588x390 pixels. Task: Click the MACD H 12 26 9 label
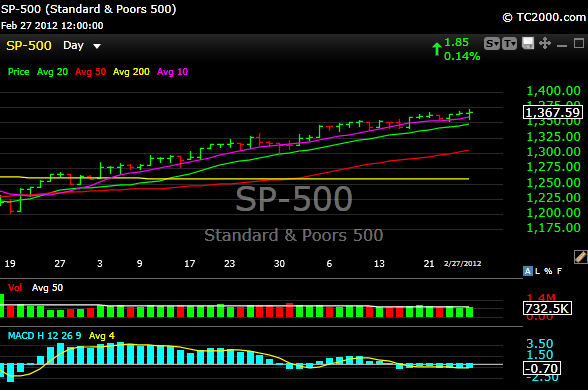[x=44, y=336]
